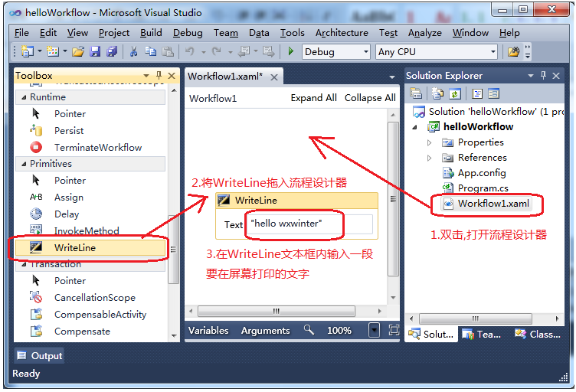This screenshot has width=576, height=392.
Task: Click Expand All in workflow designer
Action: click(x=314, y=98)
